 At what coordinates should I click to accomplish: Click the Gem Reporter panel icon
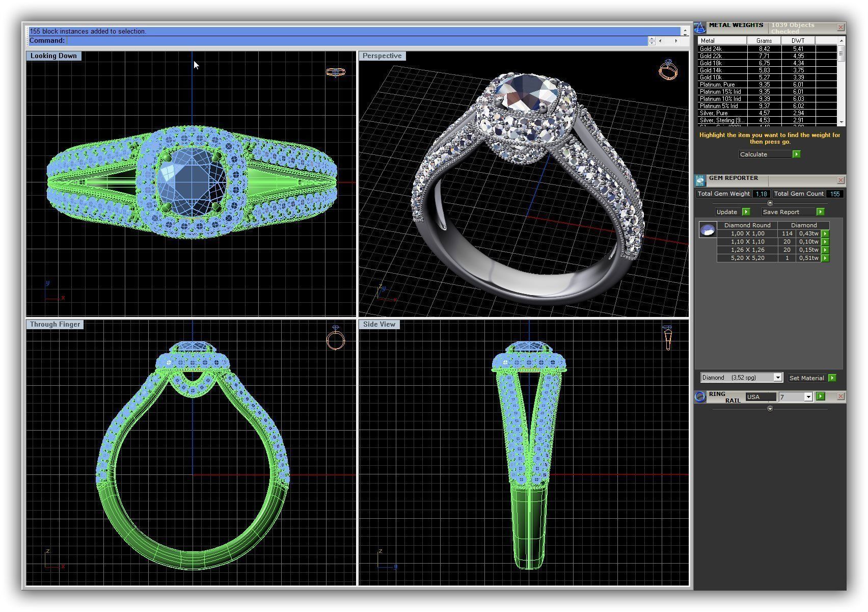pos(700,180)
